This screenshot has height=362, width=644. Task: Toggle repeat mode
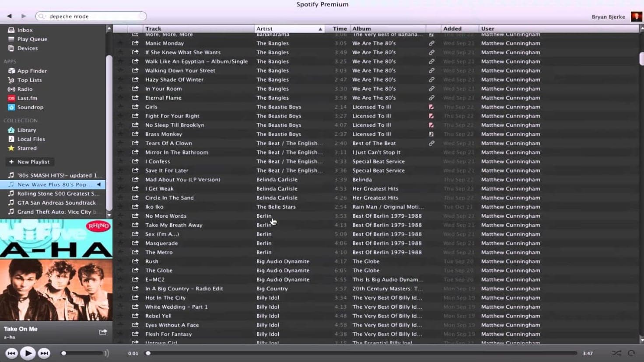pyautogui.click(x=631, y=353)
